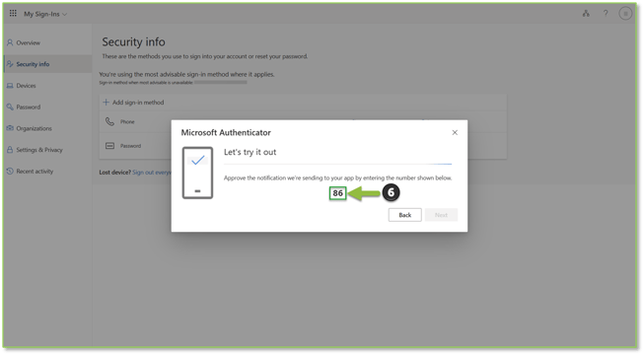The width and height of the screenshot is (644, 355).
Task: Open Settings & Privacy in the sidebar
Action: [39, 150]
